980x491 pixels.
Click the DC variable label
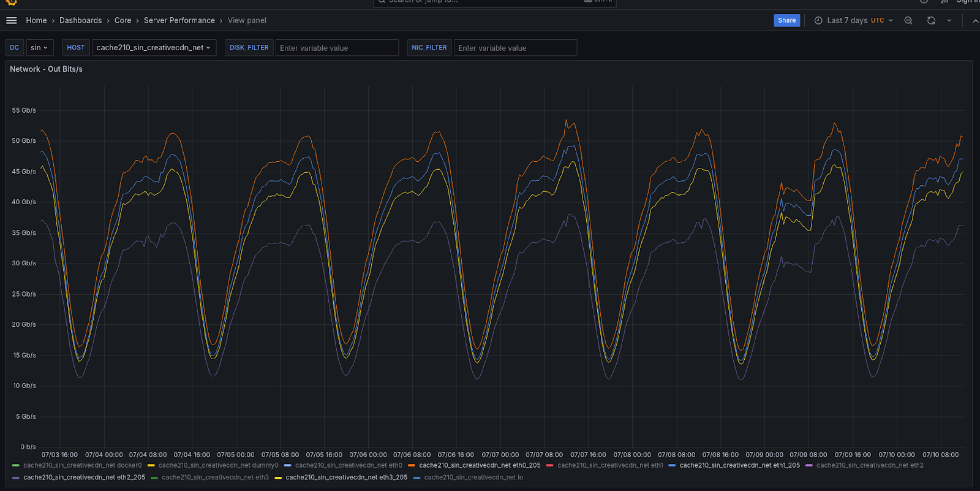point(15,48)
